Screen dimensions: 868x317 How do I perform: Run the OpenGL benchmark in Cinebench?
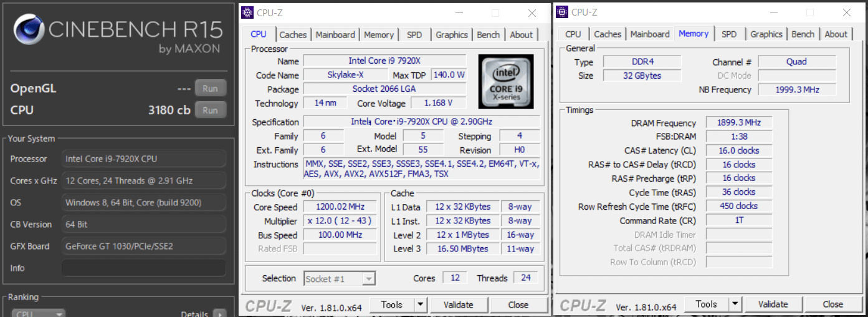210,89
